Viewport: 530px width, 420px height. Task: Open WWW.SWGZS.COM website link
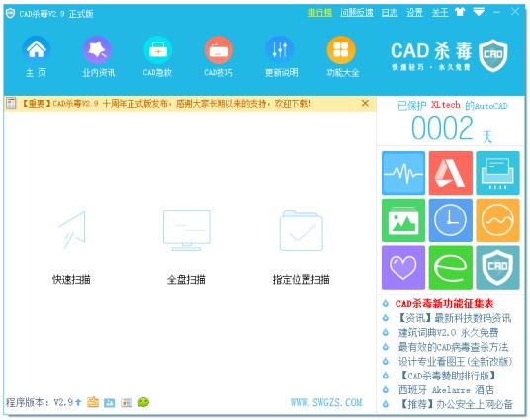click(x=326, y=402)
